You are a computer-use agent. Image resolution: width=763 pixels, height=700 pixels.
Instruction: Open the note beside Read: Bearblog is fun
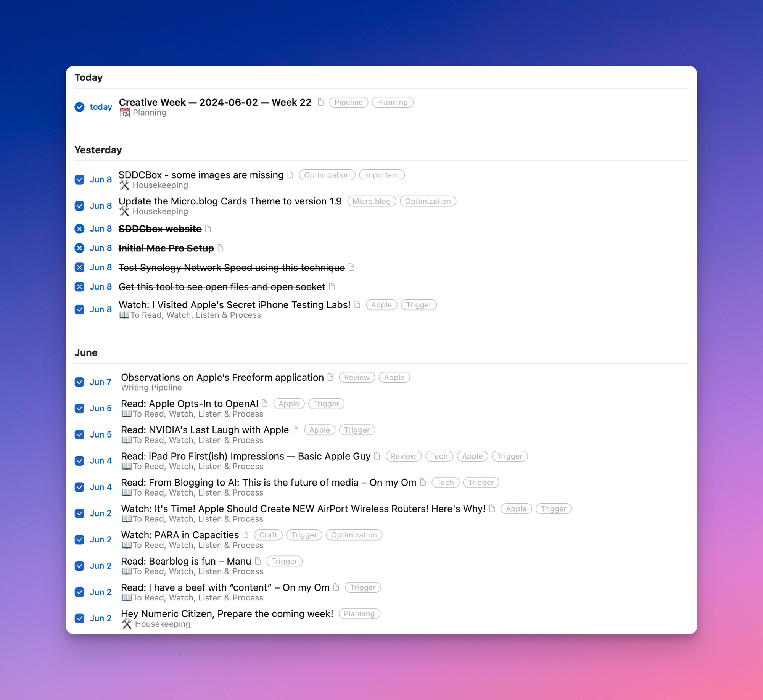[258, 561]
